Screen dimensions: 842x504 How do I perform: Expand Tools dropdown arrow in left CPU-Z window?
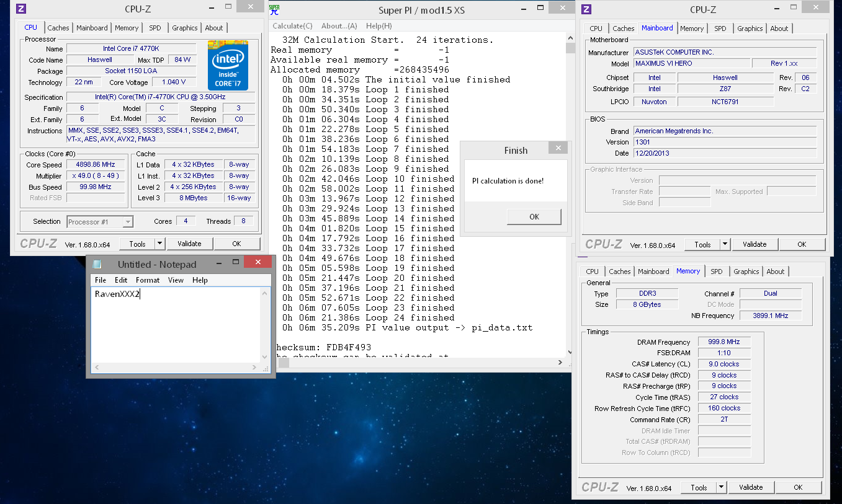pos(159,244)
